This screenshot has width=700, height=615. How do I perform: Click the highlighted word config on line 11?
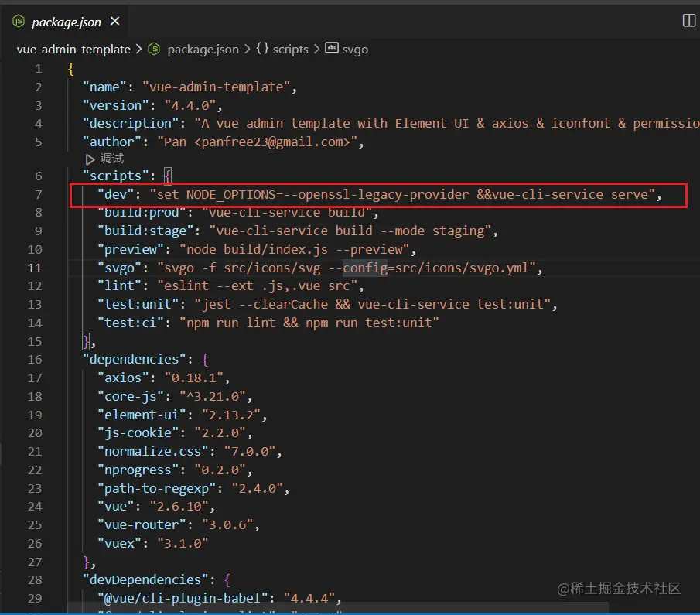365,268
